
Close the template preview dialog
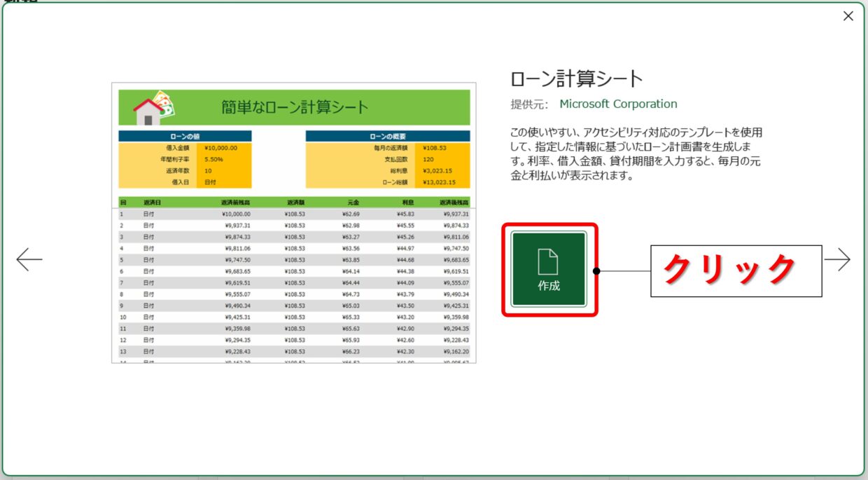[x=848, y=16]
